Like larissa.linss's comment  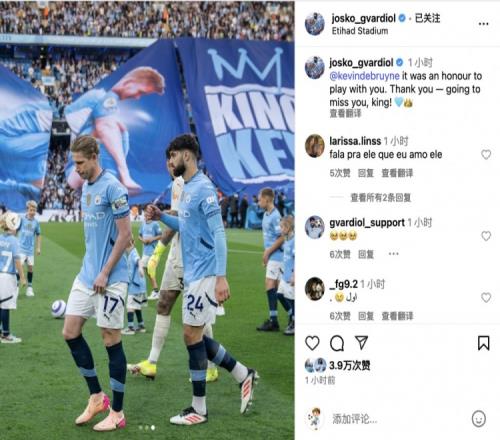486,154
